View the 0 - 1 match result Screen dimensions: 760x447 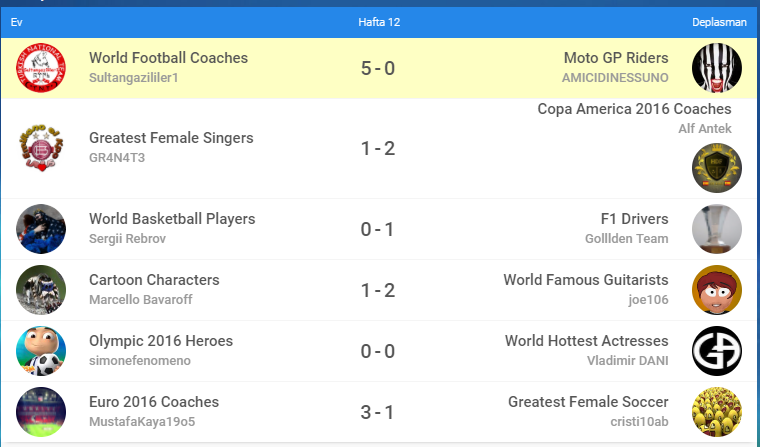tap(378, 229)
